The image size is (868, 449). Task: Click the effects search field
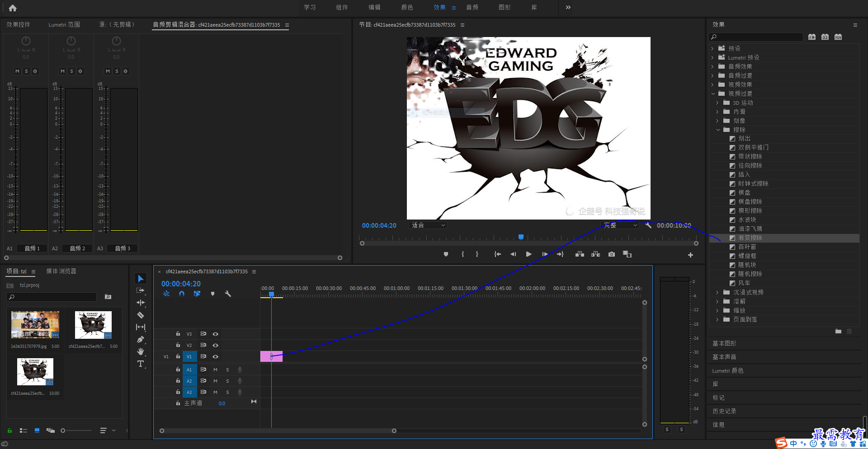(x=756, y=37)
